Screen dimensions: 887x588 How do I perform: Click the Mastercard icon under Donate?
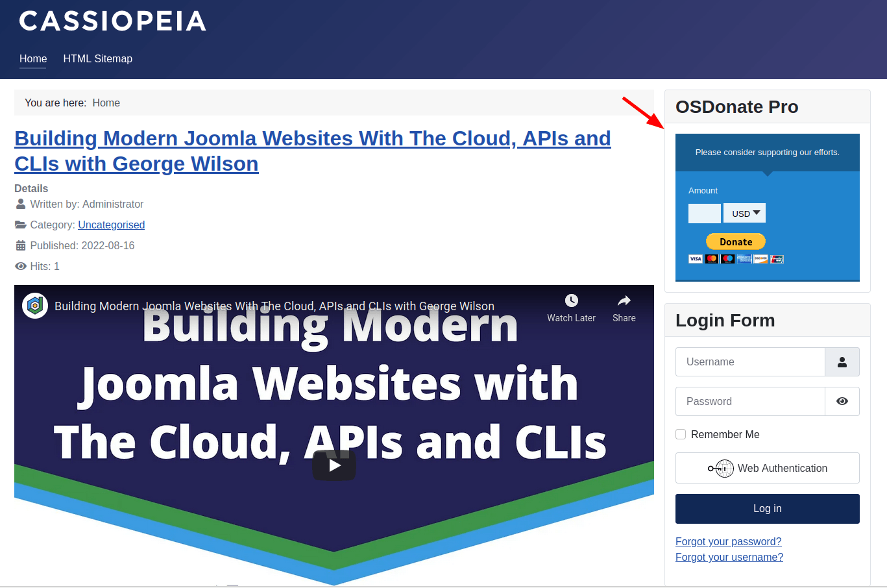[712, 259]
